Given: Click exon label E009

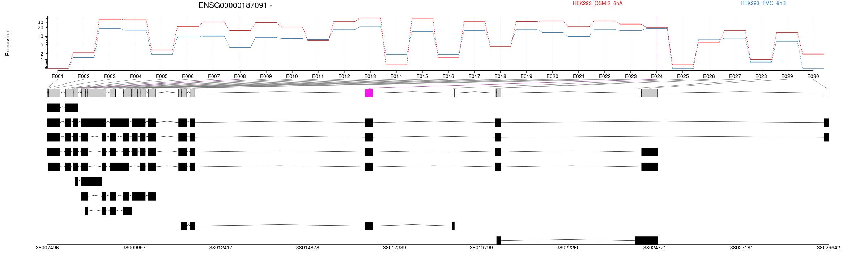Looking at the screenshot, I should tap(266, 76).
